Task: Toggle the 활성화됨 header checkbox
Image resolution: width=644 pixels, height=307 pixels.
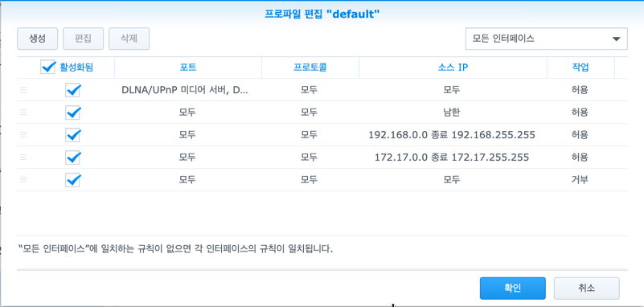Action: click(47, 68)
